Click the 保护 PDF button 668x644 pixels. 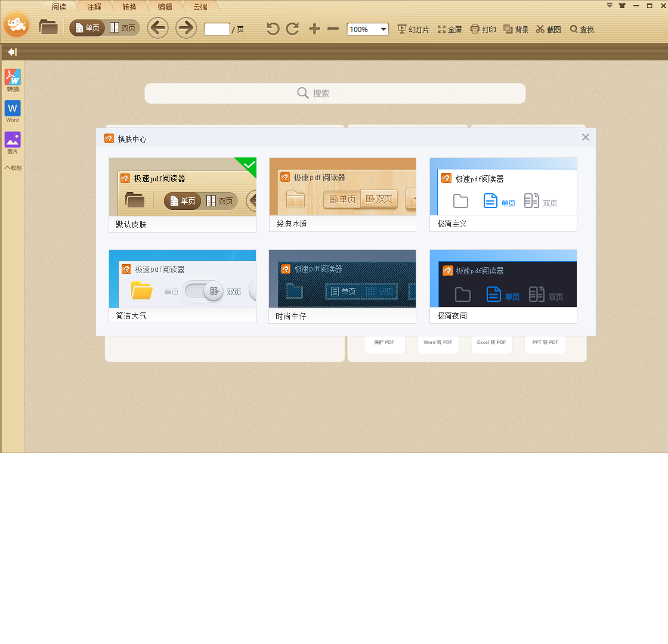coord(384,344)
